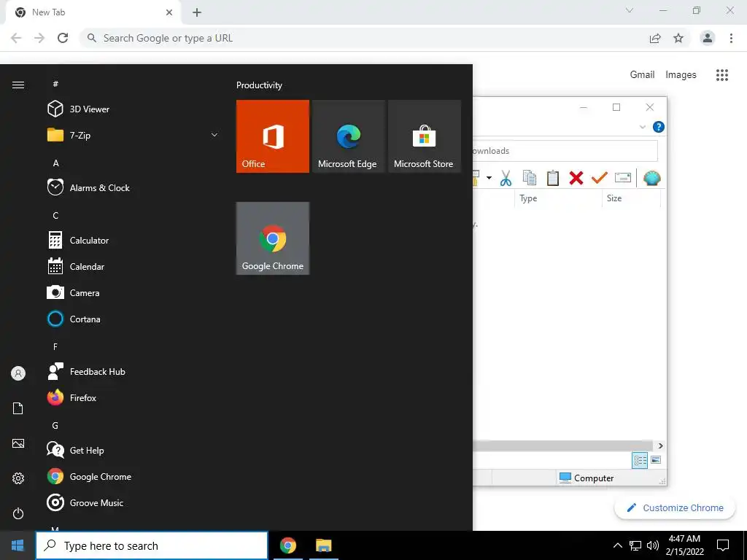The height and width of the screenshot is (560, 747).
Task: Click the Computer status bar item
Action: (587, 478)
